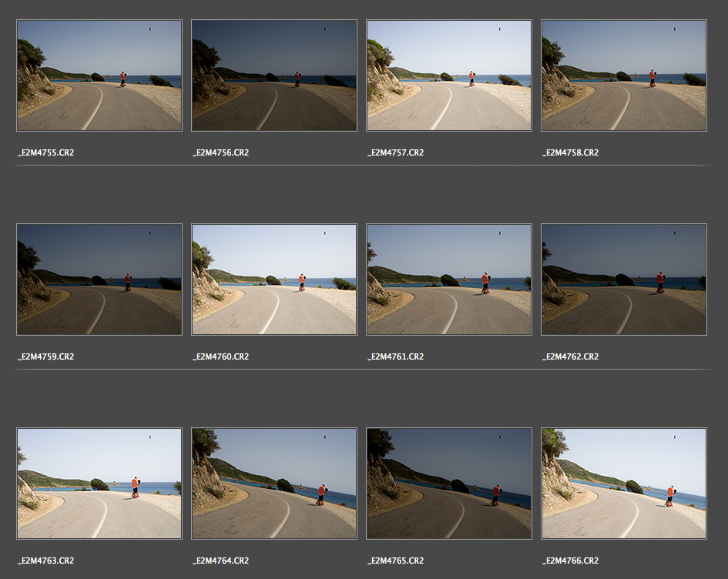Select the dark photo _E2M4756.CR2
The image size is (728, 579).
(274, 75)
